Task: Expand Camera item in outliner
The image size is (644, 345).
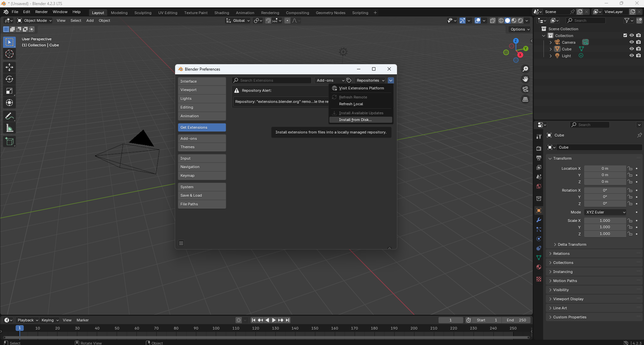Action: coord(551,42)
